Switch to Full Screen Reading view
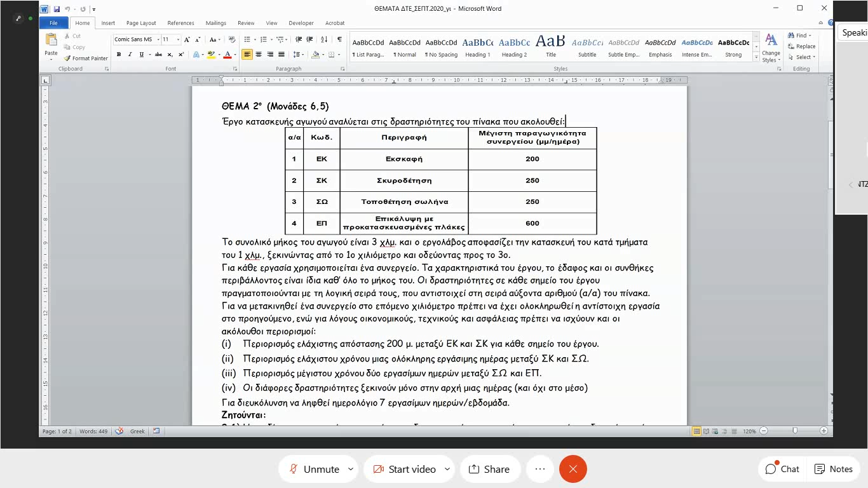 [707, 431]
